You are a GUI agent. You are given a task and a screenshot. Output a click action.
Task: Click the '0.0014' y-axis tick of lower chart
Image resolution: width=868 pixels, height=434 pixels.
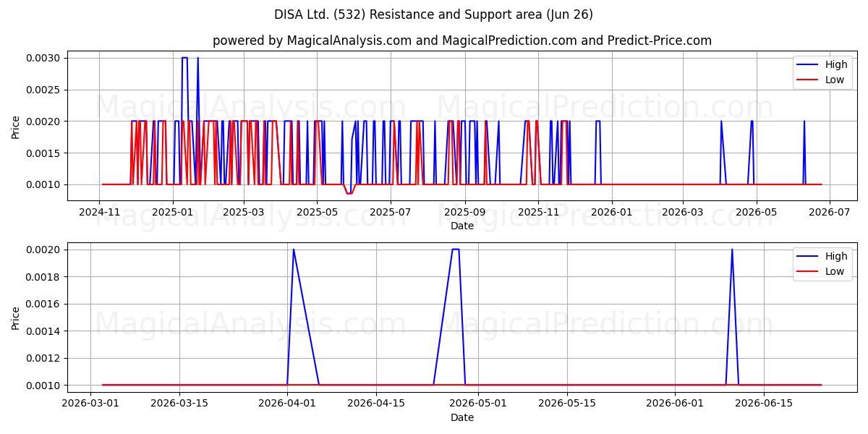(x=44, y=331)
